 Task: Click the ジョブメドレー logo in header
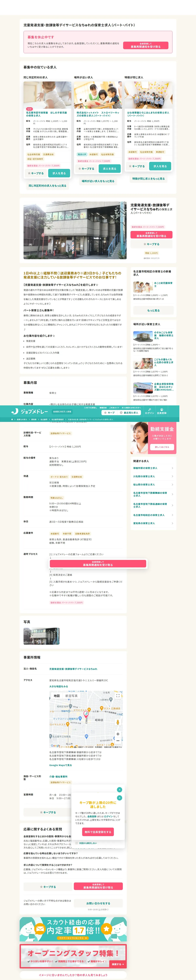[30, 412]
